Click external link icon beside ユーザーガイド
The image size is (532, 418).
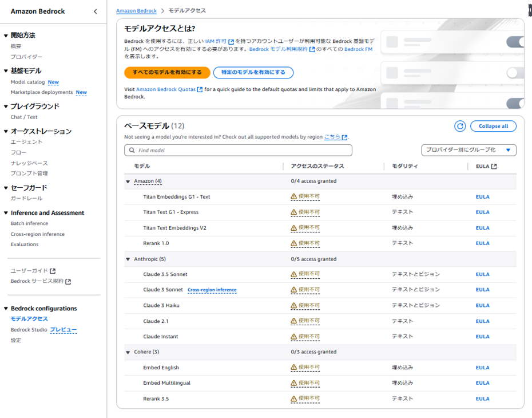pos(53,271)
